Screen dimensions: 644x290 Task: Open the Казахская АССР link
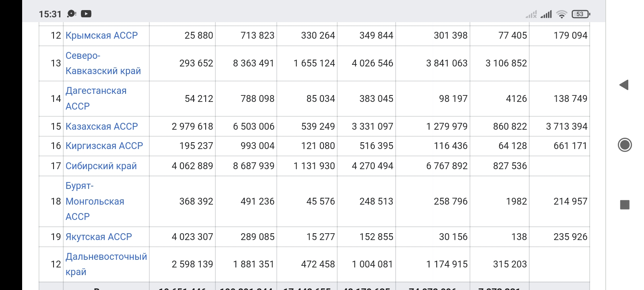pyautogui.click(x=101, y=126)
